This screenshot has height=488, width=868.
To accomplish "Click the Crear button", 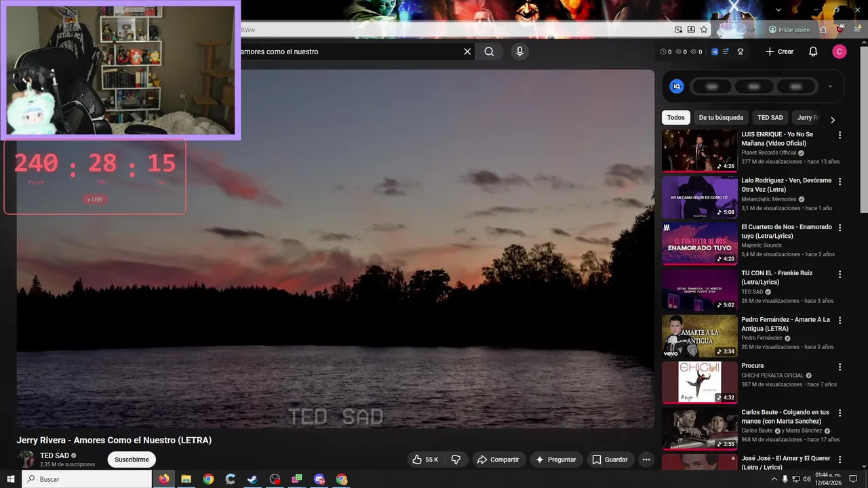I will tap(779, 52).
